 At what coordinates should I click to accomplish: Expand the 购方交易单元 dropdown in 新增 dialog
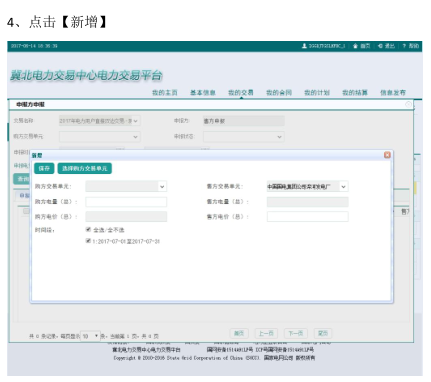pos(126,186)
